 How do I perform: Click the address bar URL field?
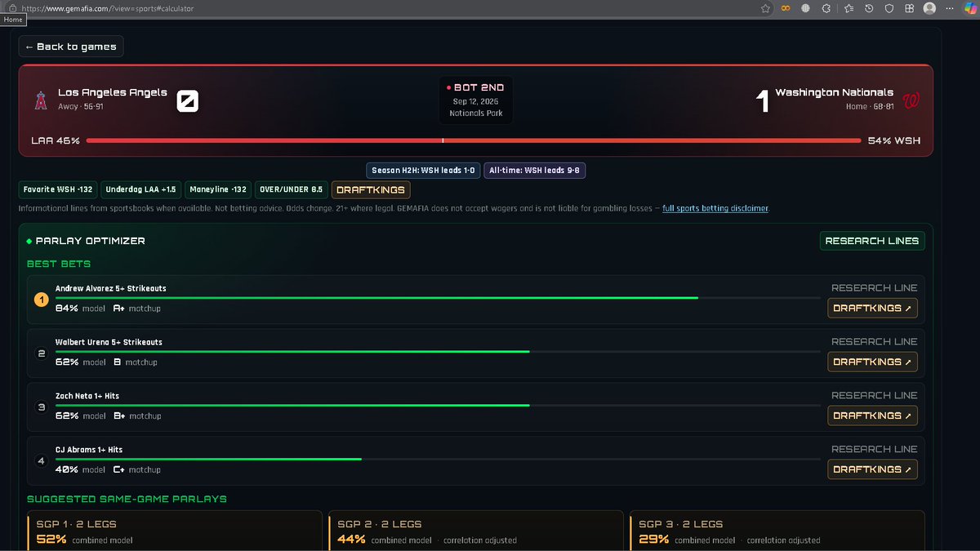click(384, 8)
